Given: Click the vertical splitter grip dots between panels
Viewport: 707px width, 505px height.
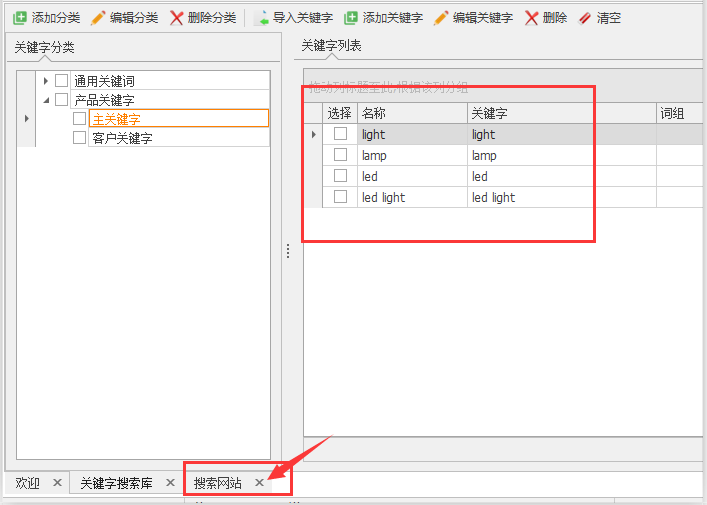Looking at the screenshot, I should [x=288, y=251].
